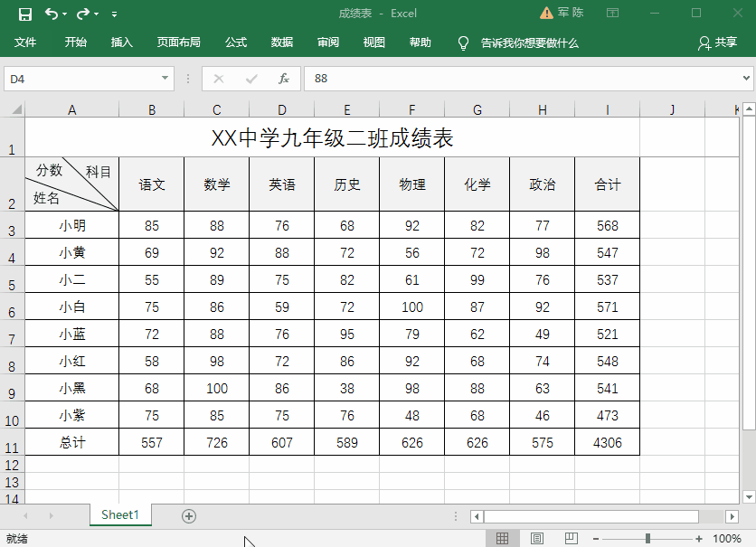Image resolution: width=756 pixels, height=547 pixels.
Task: Click the Save icon in quick access toolbar
Action: 24,14
